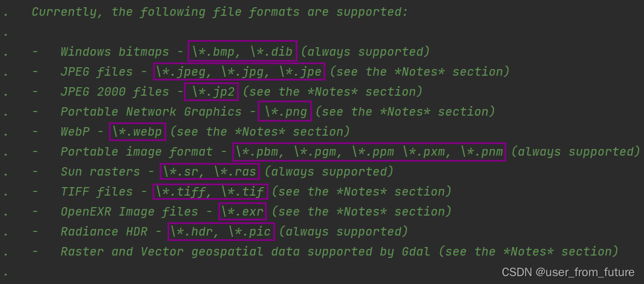Click the highlighted \*.bmp, \*.dib box
Screen dimensions: 644x284
click(x=242, y=51)
